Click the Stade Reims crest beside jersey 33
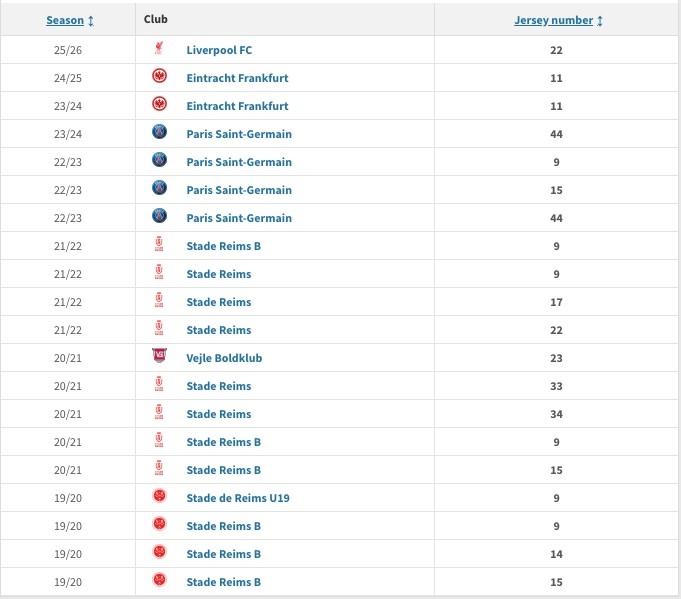The width and height of the screenshot is (681, 599). [159, 386]
